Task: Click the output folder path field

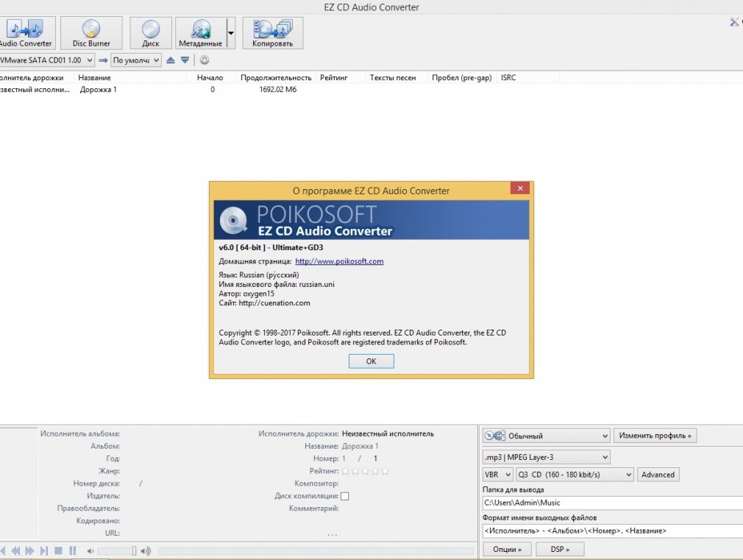Action: (x=613, y=503)
